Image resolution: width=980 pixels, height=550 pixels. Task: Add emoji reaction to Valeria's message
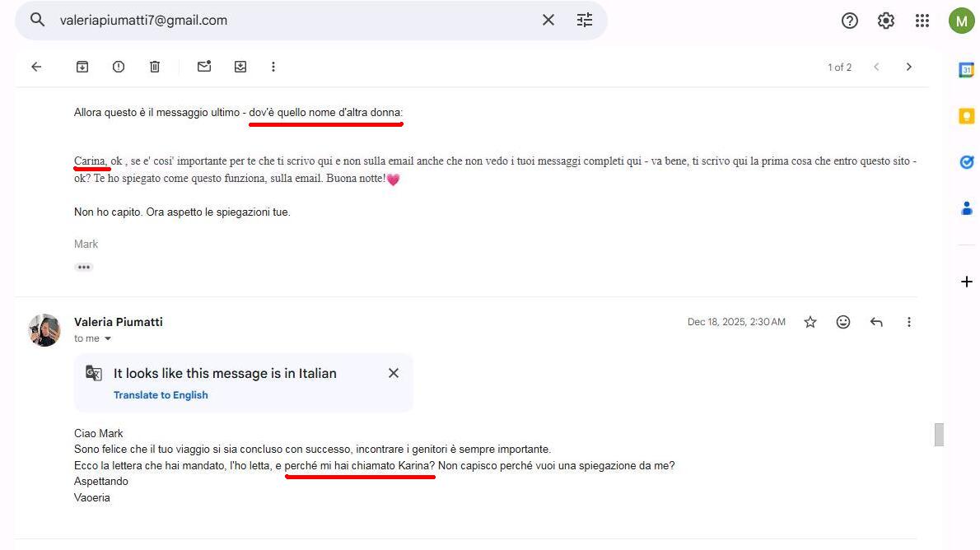click(x=843, y=322)
